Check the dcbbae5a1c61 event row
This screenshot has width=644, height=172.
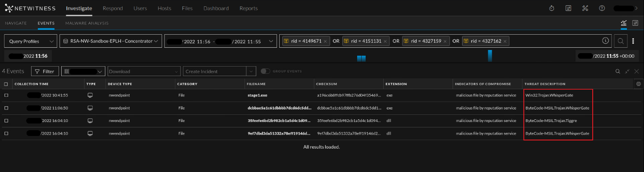[x=6, y=108]
